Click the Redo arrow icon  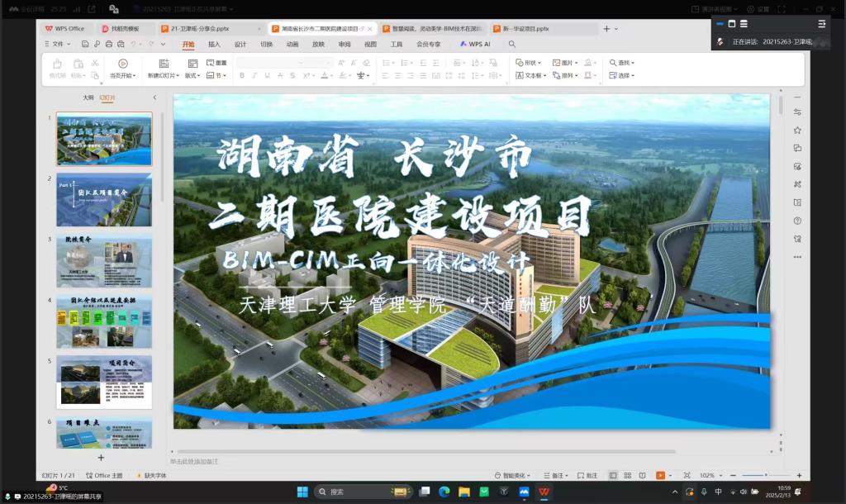[x=151, y=44]
